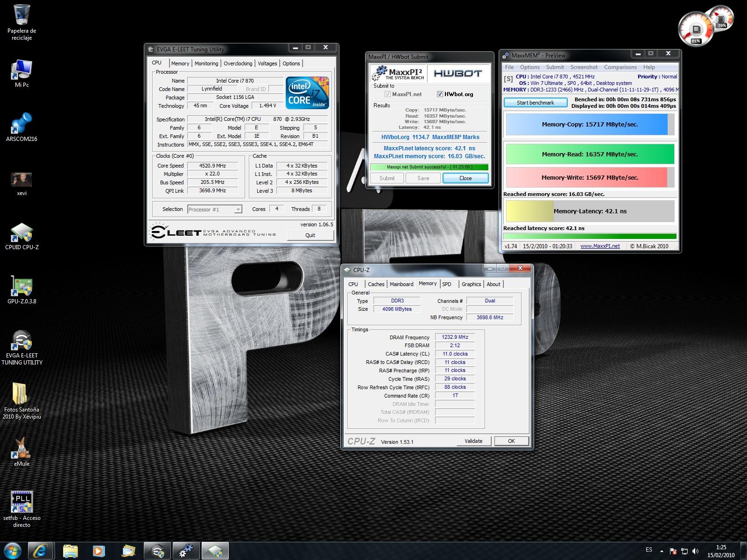This screenshot has width=747, height=560.
Task: Click OK button in CPU-Z
Action: 511,441
